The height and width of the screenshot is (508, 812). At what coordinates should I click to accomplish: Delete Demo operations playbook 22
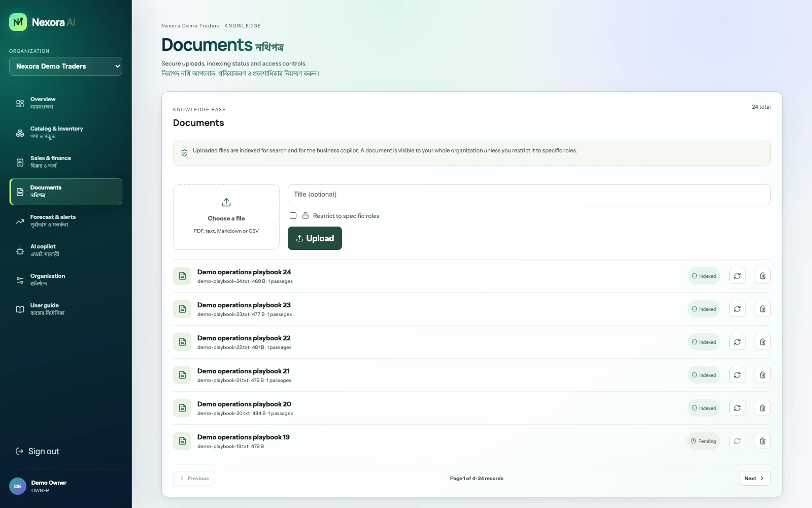[763, 342]
